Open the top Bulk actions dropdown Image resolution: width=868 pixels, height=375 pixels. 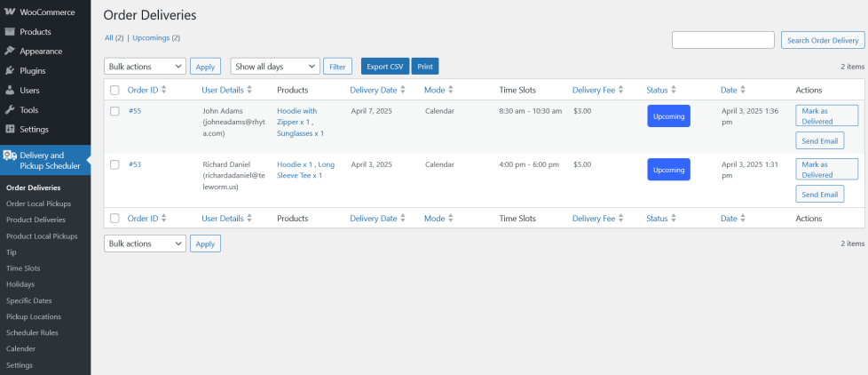point(145,67)
